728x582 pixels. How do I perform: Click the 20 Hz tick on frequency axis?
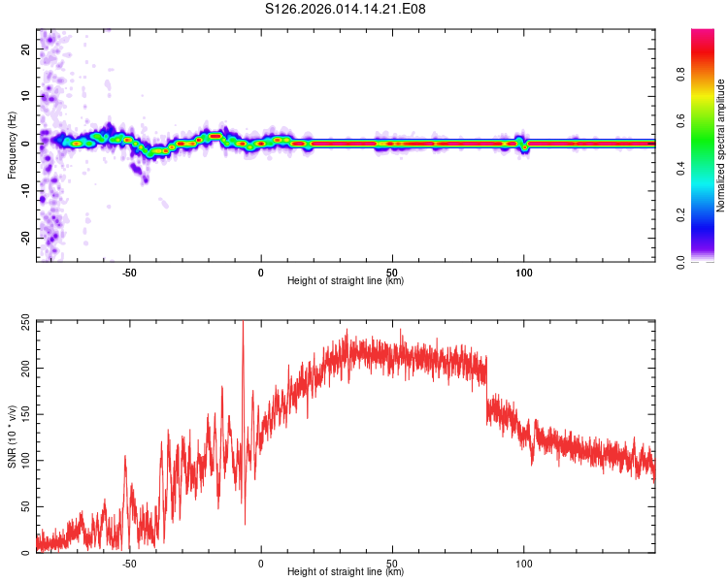coord(25,48)
